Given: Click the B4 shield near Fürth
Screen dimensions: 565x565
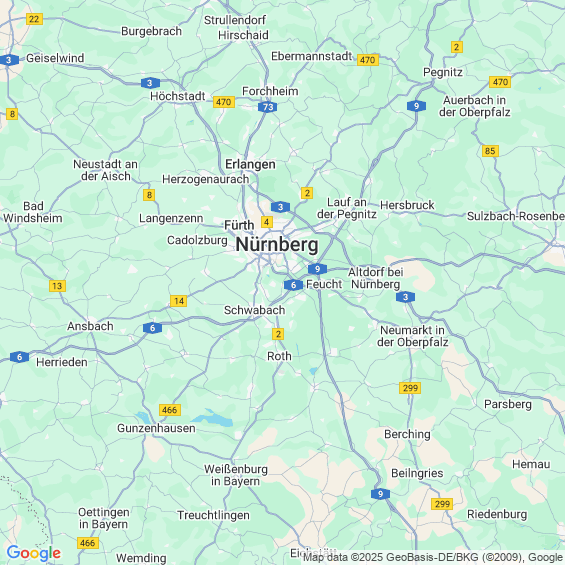Looking at the screenshot, I should [x=266, y=222].
